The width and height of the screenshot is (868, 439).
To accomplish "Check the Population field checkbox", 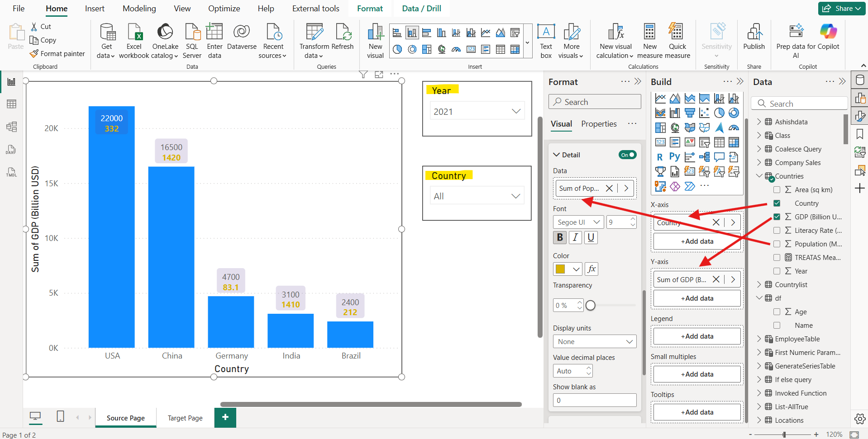I will pos(777,244).
